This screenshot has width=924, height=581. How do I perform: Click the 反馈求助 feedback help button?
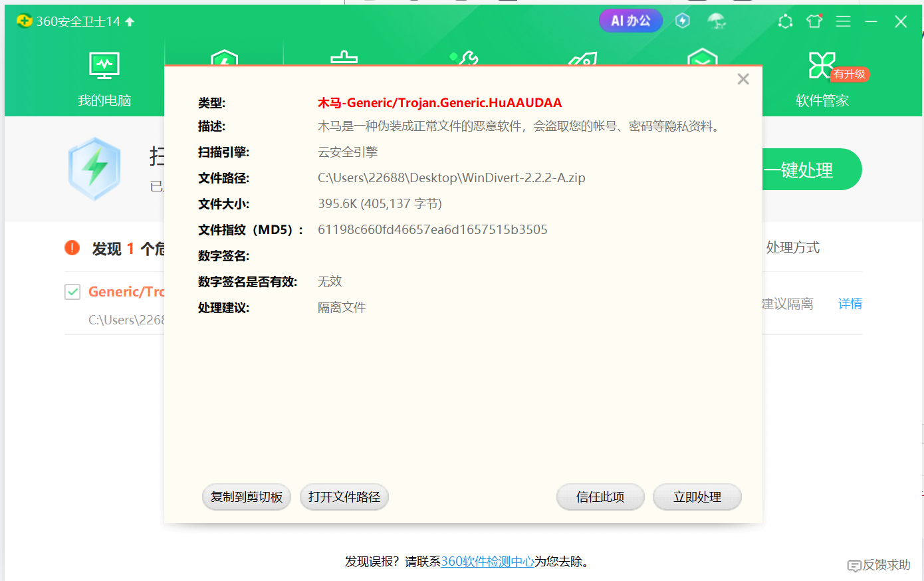click(x=879, y=565)
